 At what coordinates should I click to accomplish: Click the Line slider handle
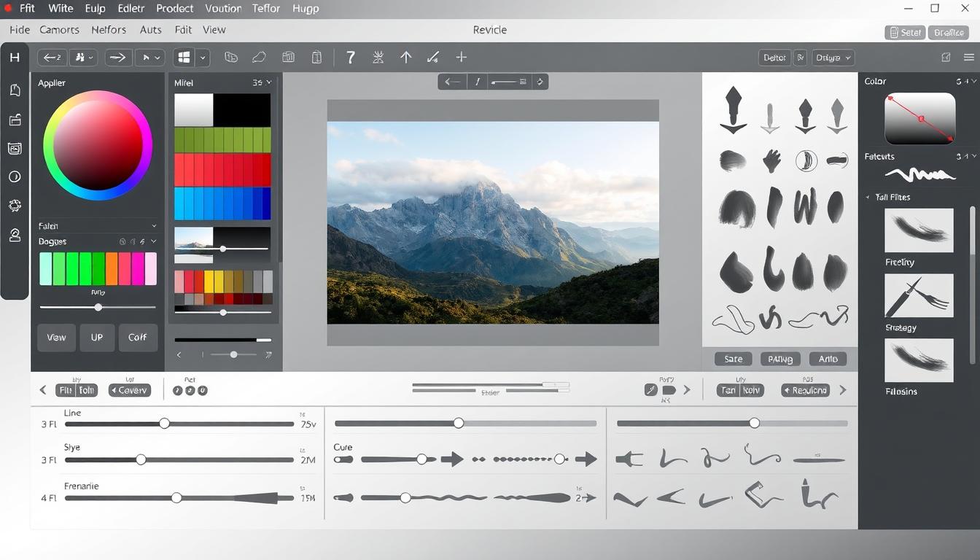[164, 424]
